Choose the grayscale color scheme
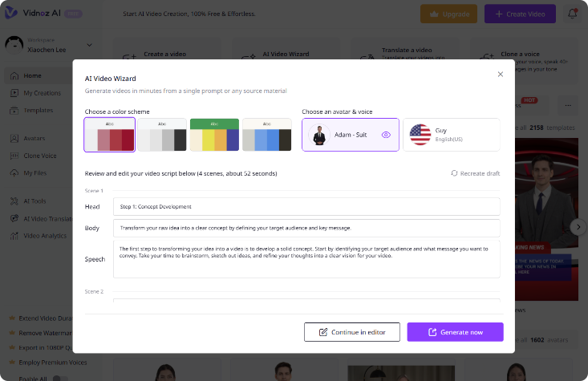Viewport: 588px width, 381px height. [x=162, y=135]
